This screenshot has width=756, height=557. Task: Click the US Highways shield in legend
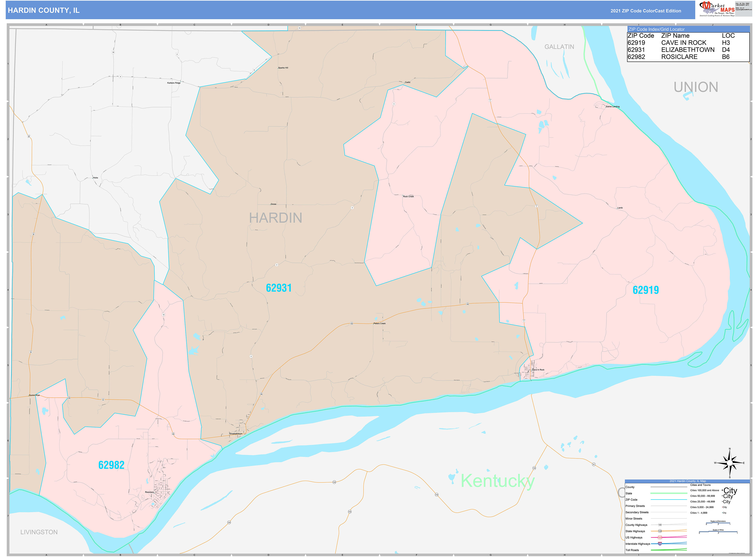660,538
